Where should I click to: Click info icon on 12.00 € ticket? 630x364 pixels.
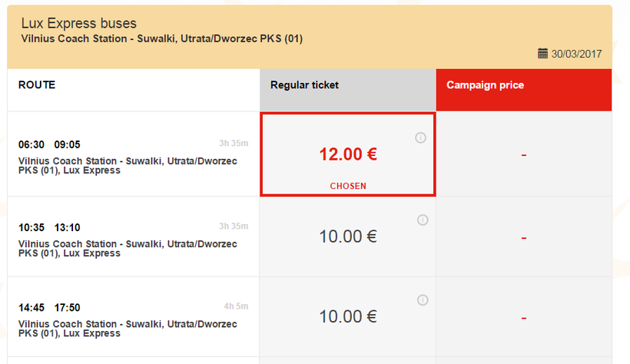pyautogui.click(x=420, y=138)
